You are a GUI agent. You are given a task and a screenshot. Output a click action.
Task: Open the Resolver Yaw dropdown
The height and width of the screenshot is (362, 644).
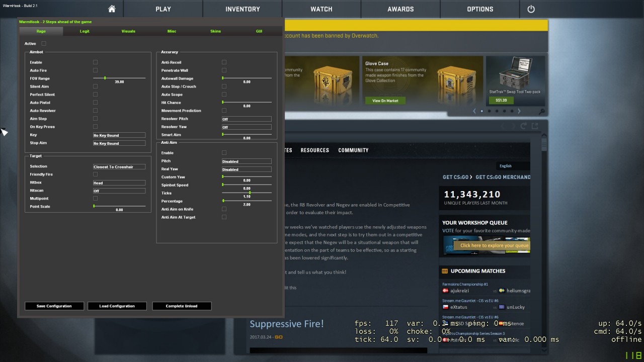(x=247, y=127)
